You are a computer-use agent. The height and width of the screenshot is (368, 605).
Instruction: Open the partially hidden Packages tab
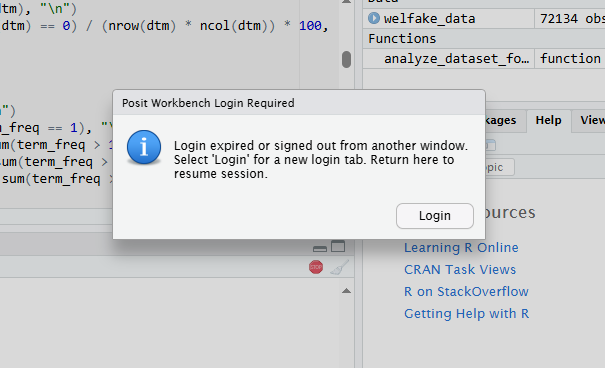pos(501,120)
